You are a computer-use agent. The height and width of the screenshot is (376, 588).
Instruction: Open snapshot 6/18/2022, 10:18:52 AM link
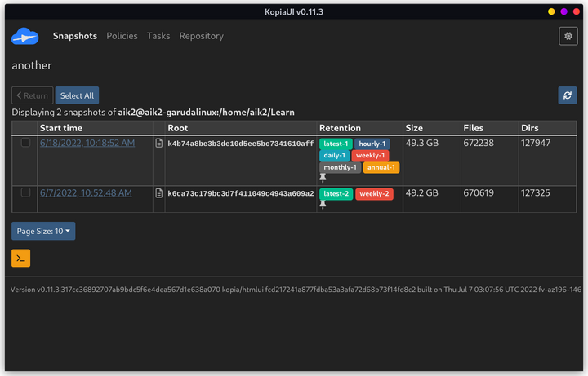87,143
